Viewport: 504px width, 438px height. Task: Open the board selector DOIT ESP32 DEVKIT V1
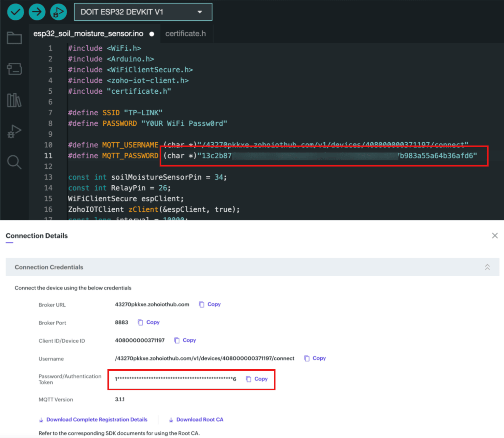(143, 12)
